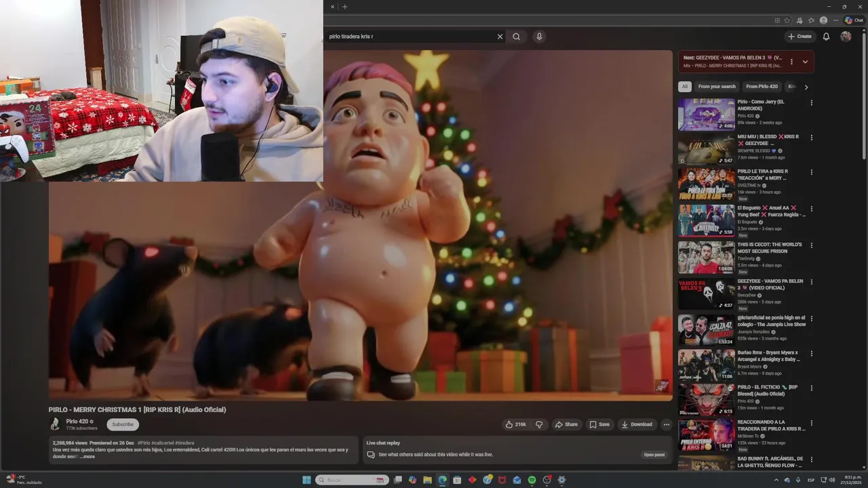Screen dimensions: 868x488
Task: Click the Create button
Action: tap(800, 37)
